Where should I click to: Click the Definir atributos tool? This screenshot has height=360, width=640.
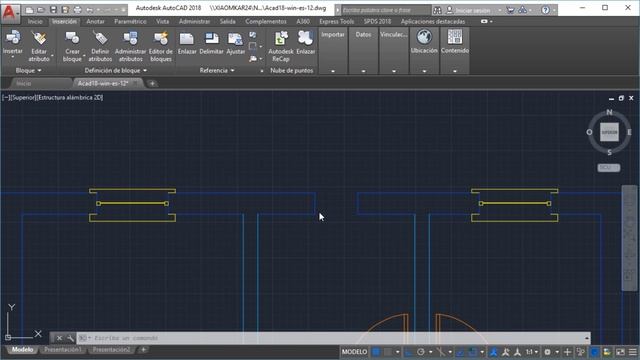pyautogui.click(x=100, y=46)
